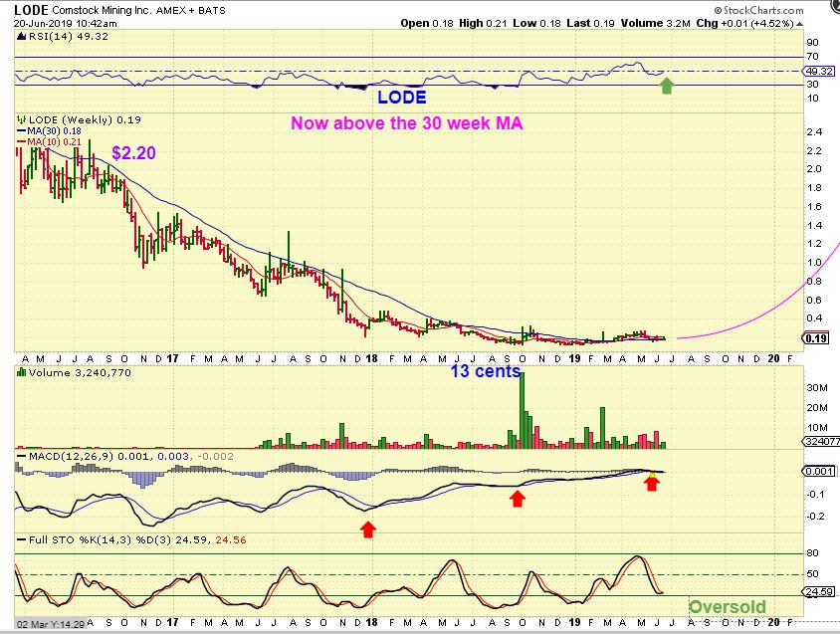Click the Open 0.18 value
840x634 pixels.
(427, 24)
